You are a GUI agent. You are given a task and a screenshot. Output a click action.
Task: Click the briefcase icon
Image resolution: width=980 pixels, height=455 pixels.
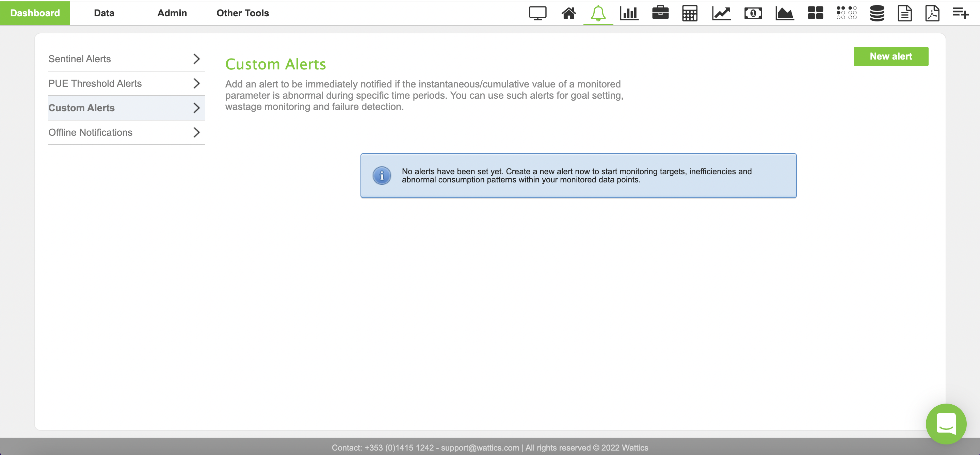point(660,13)
